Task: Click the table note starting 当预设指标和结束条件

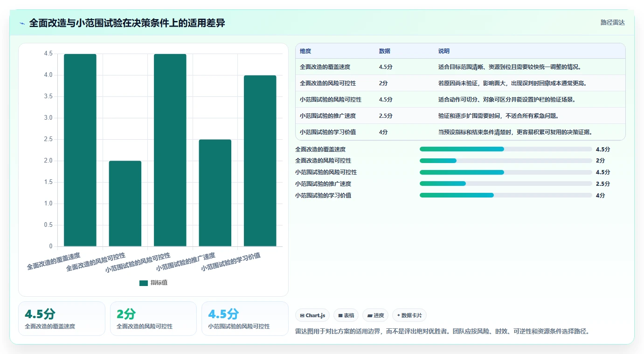Action: pyautogui.click(x=515, y=132)
